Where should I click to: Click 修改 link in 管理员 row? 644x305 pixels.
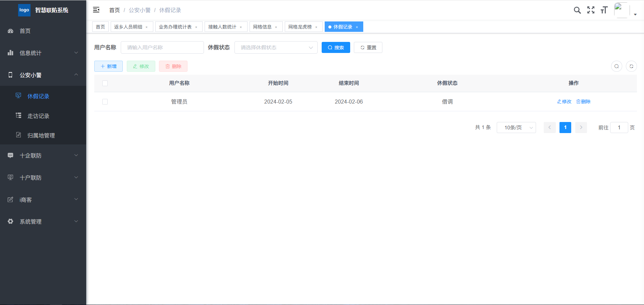(x=564, y=102)
